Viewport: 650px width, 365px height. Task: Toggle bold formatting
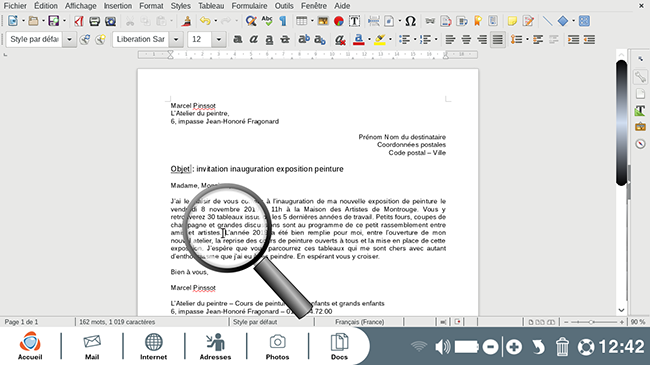(x=238, y=39)
